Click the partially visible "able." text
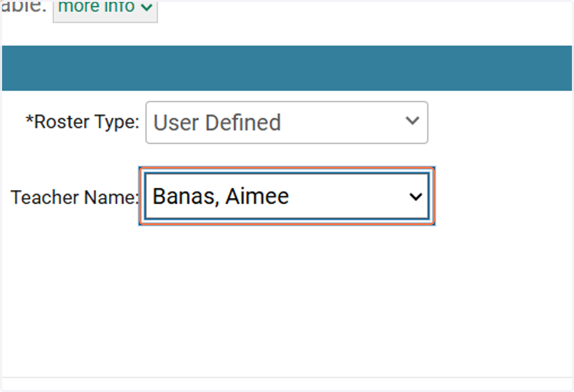574x392 pixels. pyautogui.click(x=24, y=7)
